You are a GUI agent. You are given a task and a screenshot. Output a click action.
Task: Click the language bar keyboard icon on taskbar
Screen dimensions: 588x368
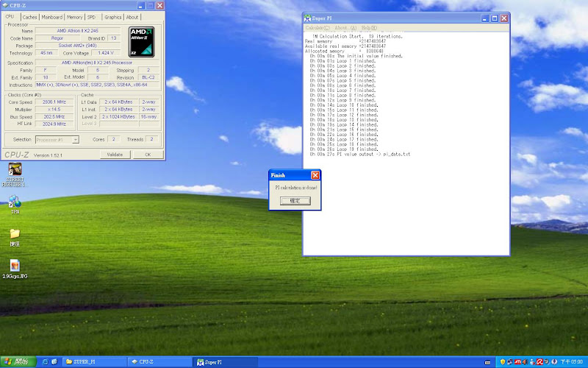point(487,362)
